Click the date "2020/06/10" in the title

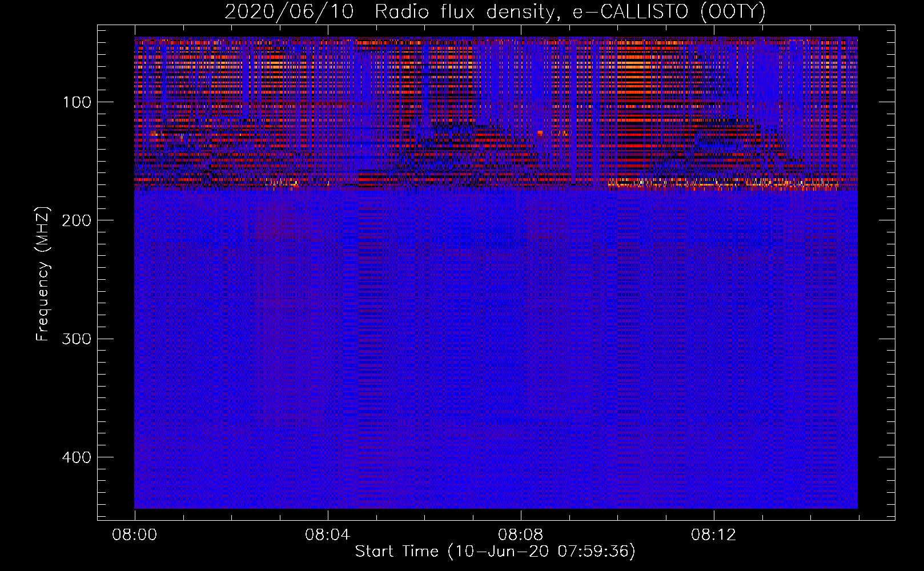point(290,11)
